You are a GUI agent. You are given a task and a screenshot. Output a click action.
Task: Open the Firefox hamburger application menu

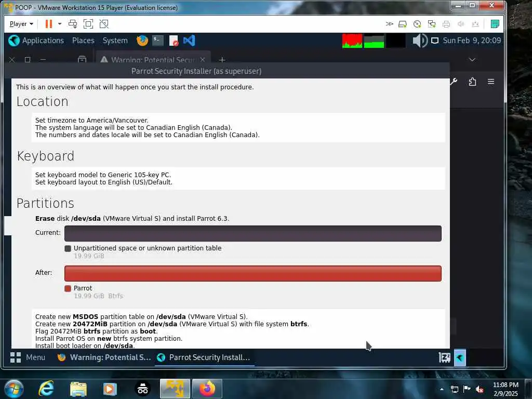(491, 82)
